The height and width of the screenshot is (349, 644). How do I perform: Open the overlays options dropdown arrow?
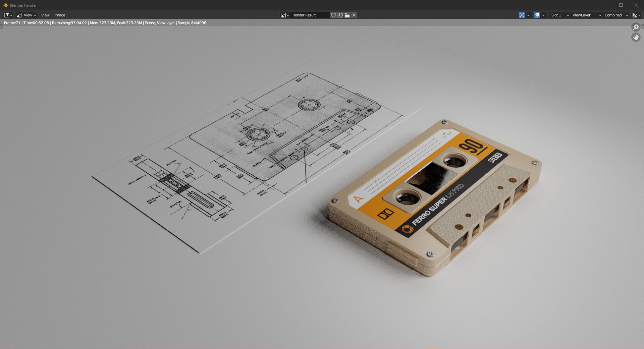click(543, 15)
